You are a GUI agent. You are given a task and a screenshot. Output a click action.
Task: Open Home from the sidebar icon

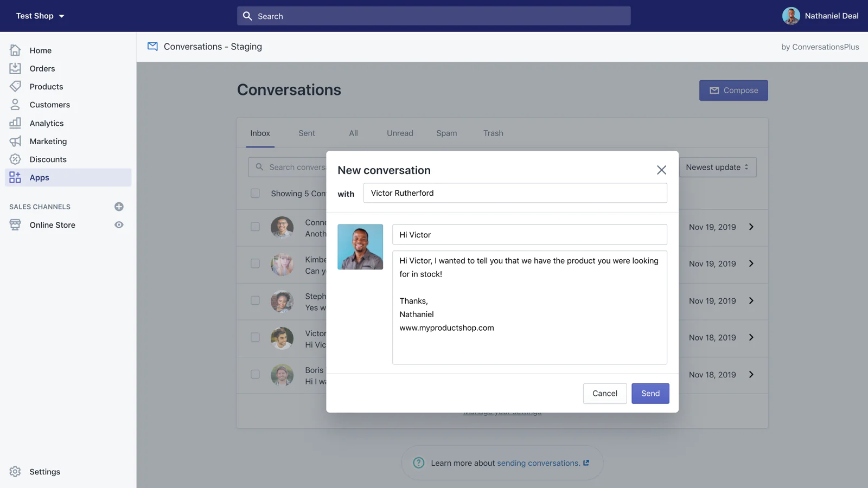click(15, 50)
